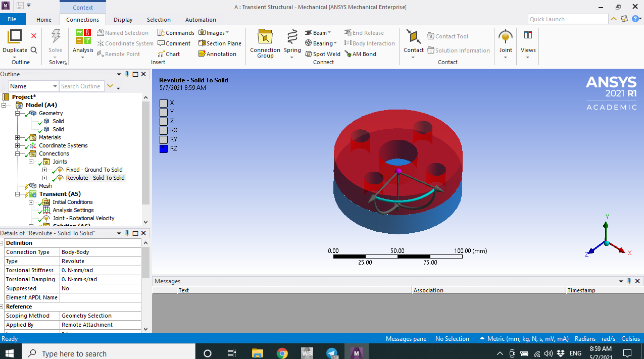The height and width of the screenshot is (359, 644).
Task: Expand the Initial Conditions tree node
Action: tap(31, 202)
